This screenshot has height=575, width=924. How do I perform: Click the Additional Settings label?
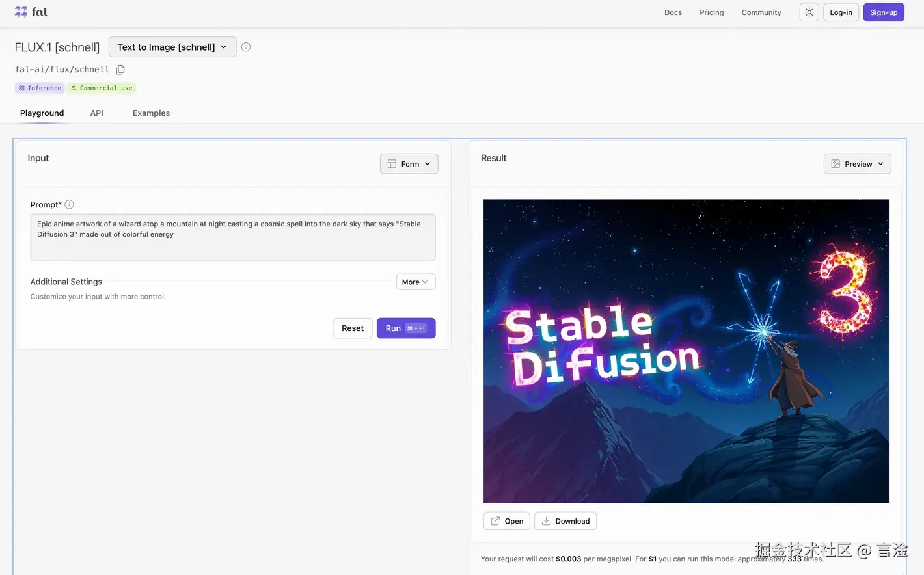pos(66,282)
